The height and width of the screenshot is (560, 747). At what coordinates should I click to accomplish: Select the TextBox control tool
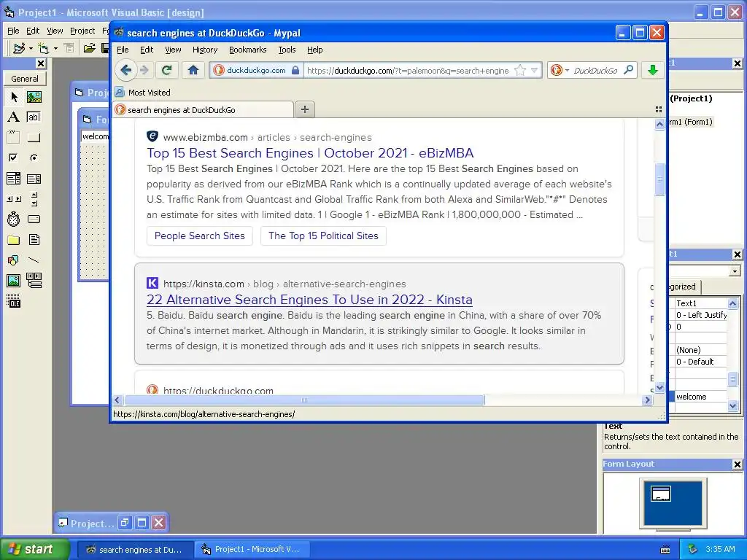[34, 117]
